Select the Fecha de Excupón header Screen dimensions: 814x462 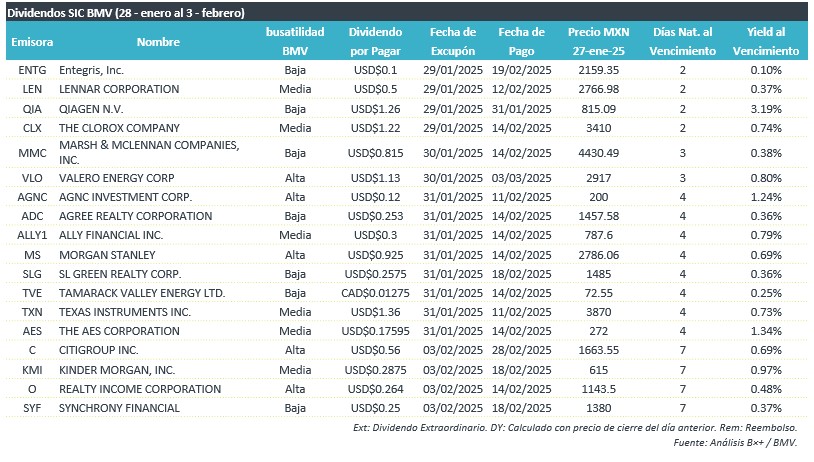point(453,42)
